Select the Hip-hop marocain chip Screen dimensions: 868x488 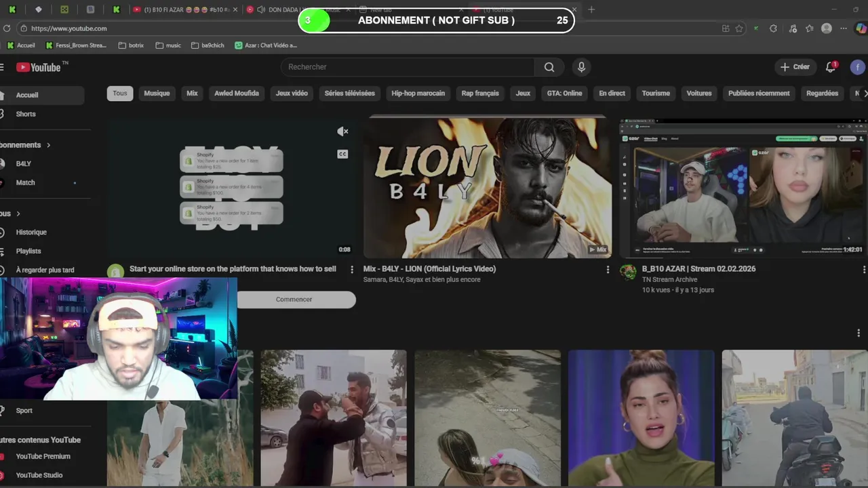(418, 94)
